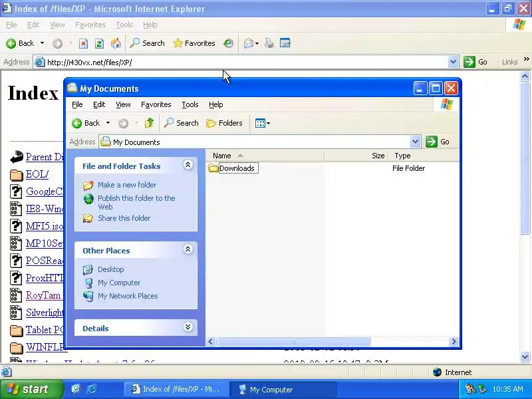Click the Internet zone indicator in status bar

(x=452, y=372)
